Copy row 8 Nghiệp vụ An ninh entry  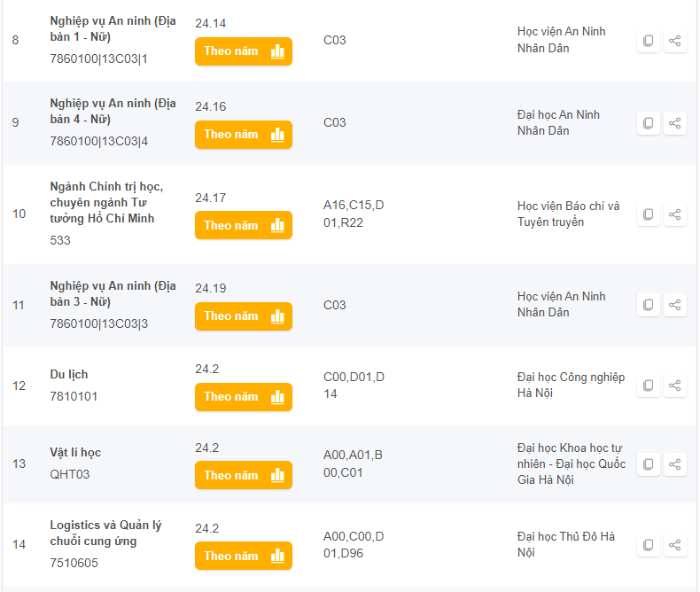649,41
